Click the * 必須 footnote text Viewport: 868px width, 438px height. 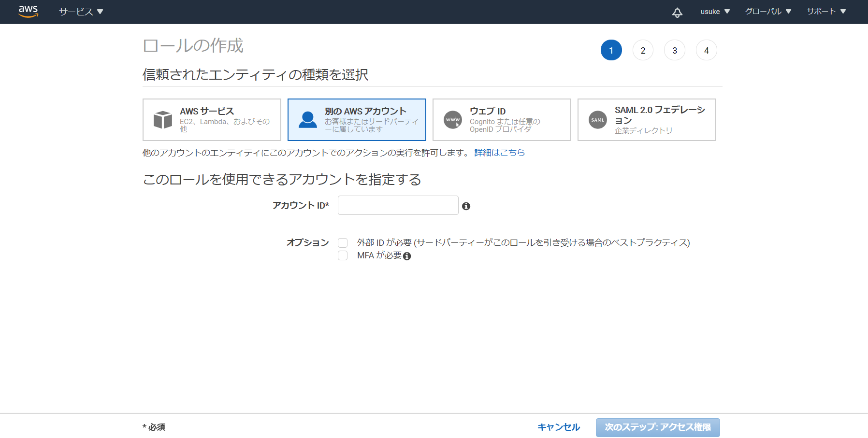pyautogui.click(x=154, y=427)
